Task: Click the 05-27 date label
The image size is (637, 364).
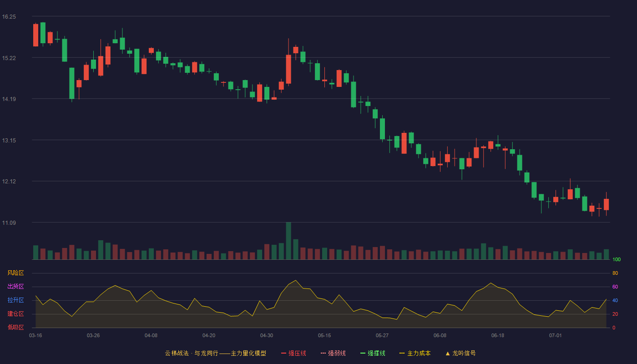Action: pos(382,335)
